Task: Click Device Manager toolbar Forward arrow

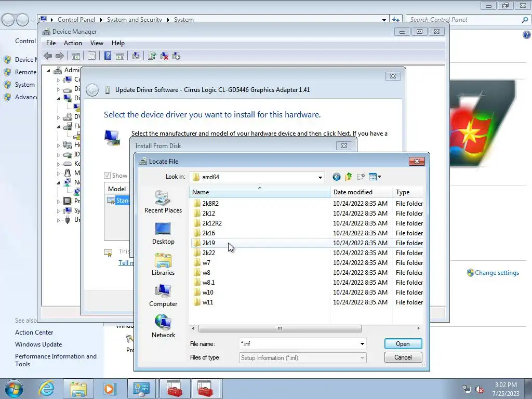Action: (59, 56)
